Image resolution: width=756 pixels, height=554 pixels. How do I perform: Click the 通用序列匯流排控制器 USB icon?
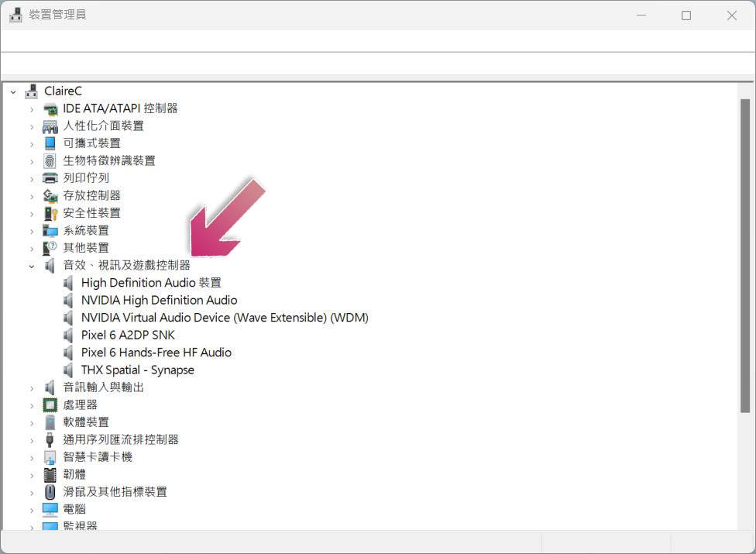(50, 439)
